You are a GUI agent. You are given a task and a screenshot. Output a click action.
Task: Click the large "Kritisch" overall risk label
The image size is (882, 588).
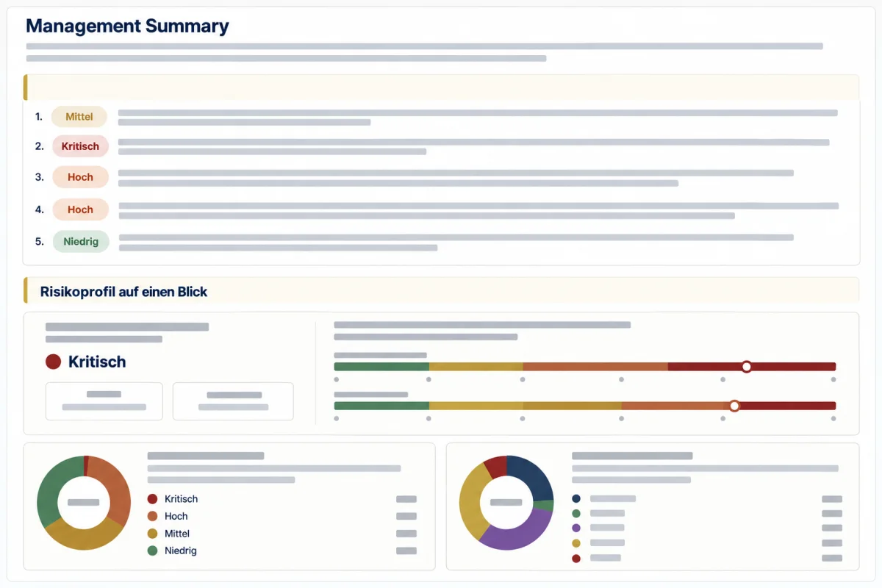click(97, 362)
